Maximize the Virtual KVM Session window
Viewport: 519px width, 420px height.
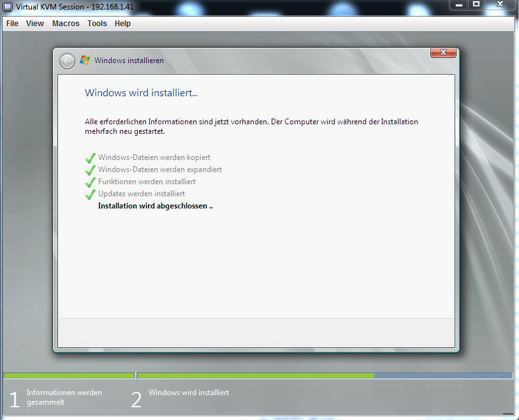(x=476, y=4)
